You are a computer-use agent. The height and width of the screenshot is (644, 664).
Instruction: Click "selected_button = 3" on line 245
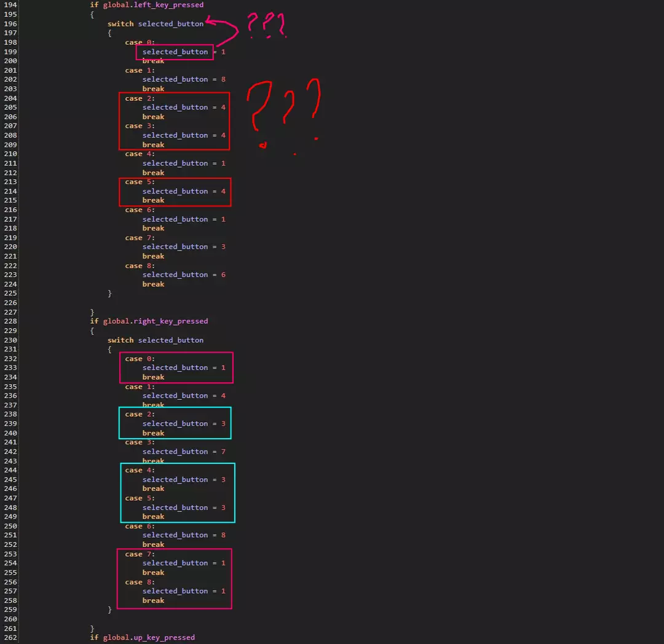184,479
